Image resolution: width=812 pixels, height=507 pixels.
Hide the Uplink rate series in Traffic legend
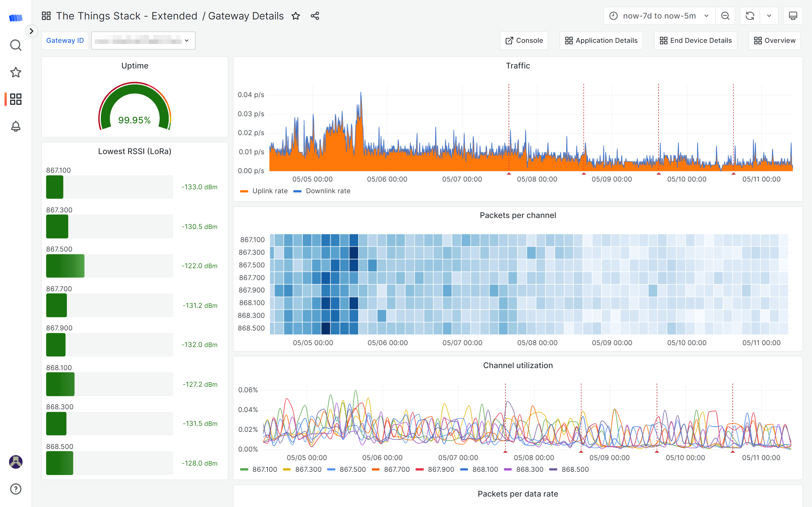pyautogui.click(x=270, y=190)
